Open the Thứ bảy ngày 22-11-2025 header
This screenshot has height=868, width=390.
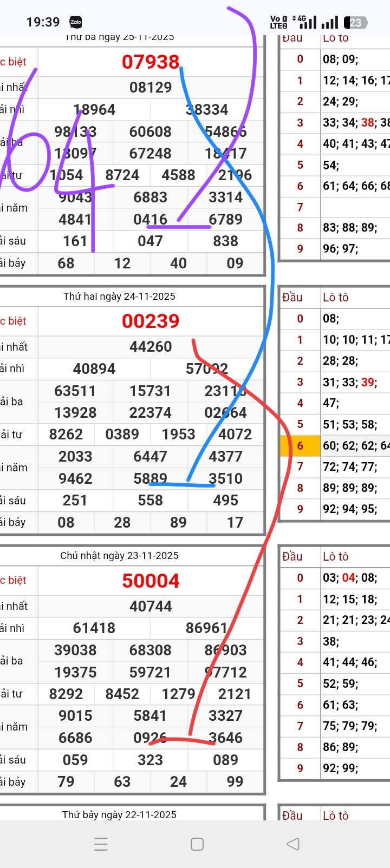point(119,814)
